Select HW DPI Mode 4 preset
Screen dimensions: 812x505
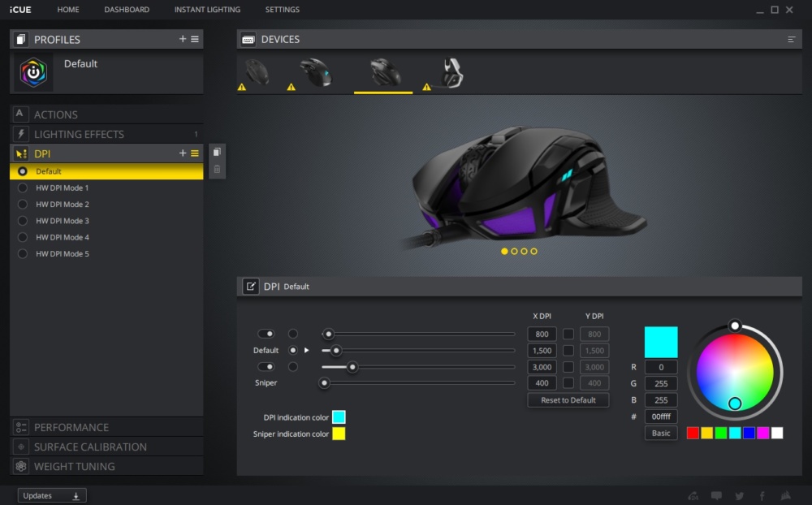click(106, 237)
